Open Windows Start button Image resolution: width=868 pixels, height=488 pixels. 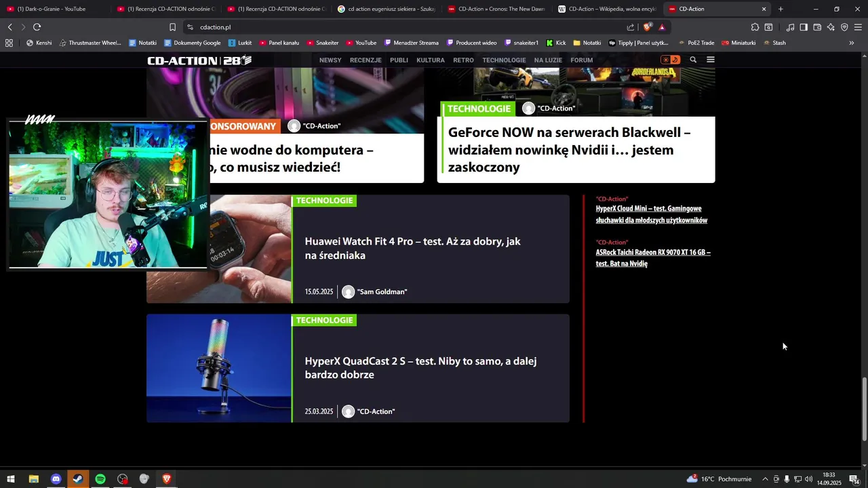pos(11,479)
